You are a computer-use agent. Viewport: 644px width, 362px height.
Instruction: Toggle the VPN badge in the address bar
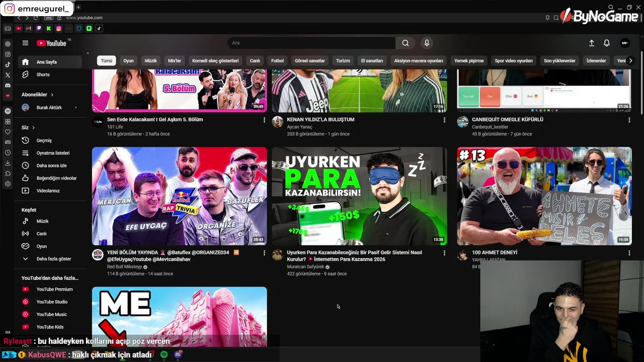pos(48,18)
